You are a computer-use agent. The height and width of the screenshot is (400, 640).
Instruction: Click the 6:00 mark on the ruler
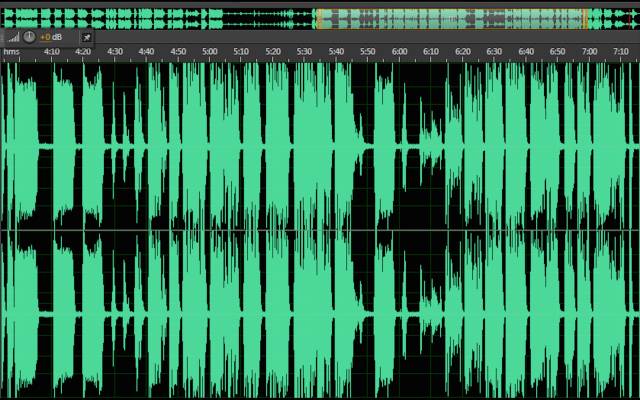click(399, 51)
